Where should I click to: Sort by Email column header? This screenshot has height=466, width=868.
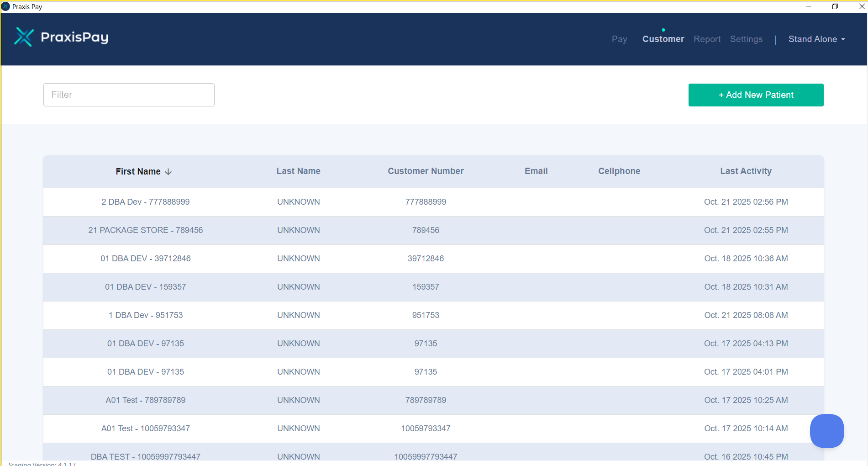(536, 171)
